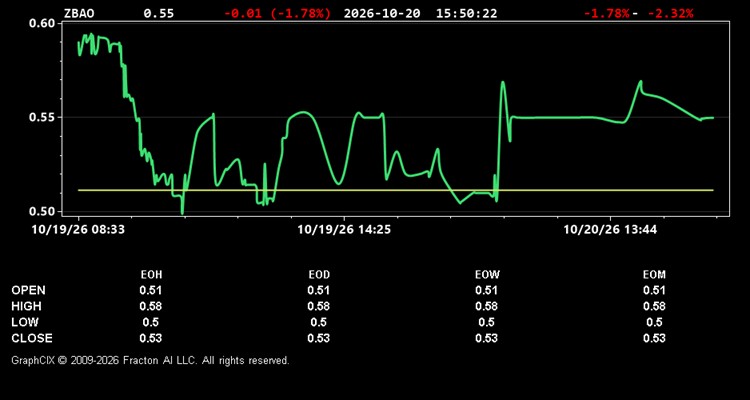Image resolution: width=750 pixels, height=400 pixels.
Task: Click the 10/19/26 14:25 axis label
Action: coord(344,230)
